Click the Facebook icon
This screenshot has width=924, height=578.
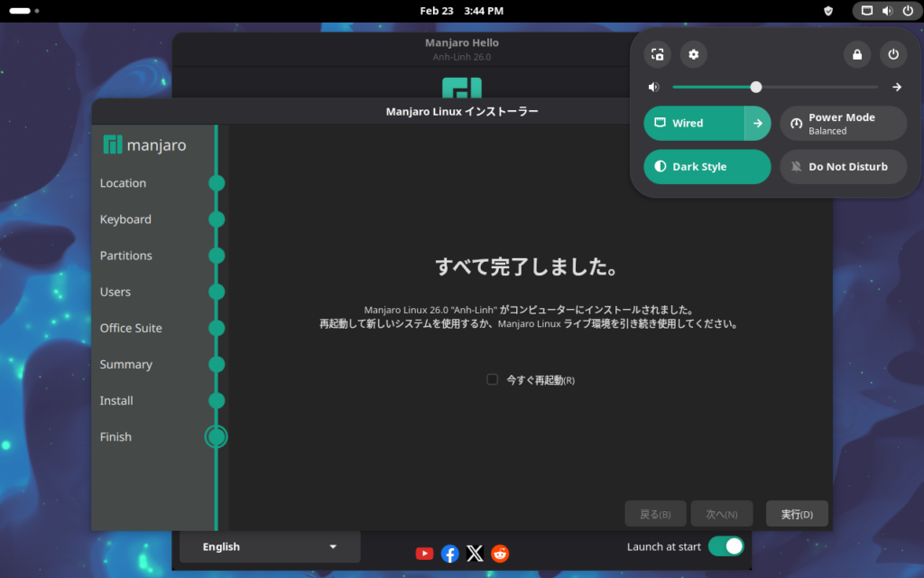(449, 554)
